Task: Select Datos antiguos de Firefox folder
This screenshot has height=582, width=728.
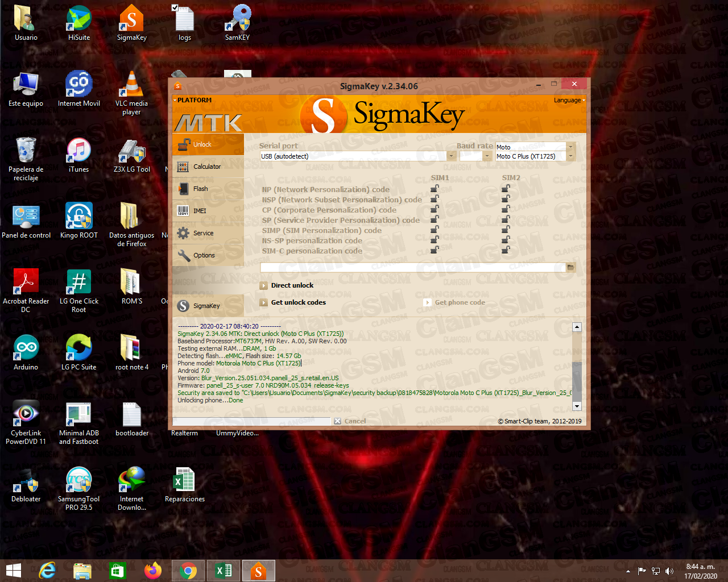Action: coord(132,226)
